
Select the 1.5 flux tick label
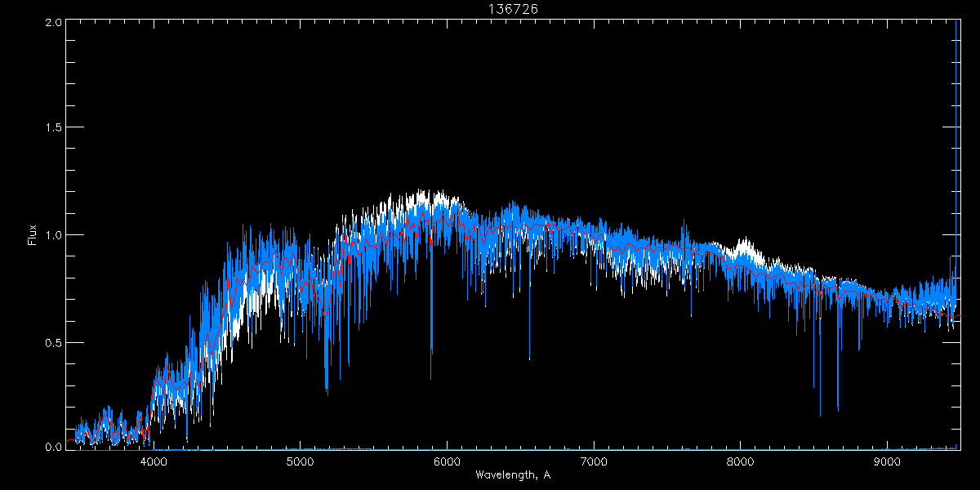click(53, 128)
